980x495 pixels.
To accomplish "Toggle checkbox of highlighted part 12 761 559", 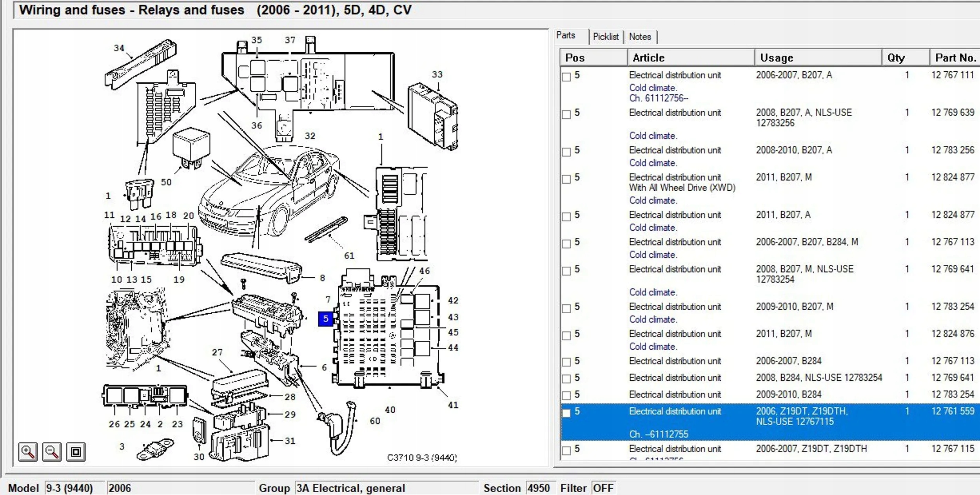I will [566, 413].
